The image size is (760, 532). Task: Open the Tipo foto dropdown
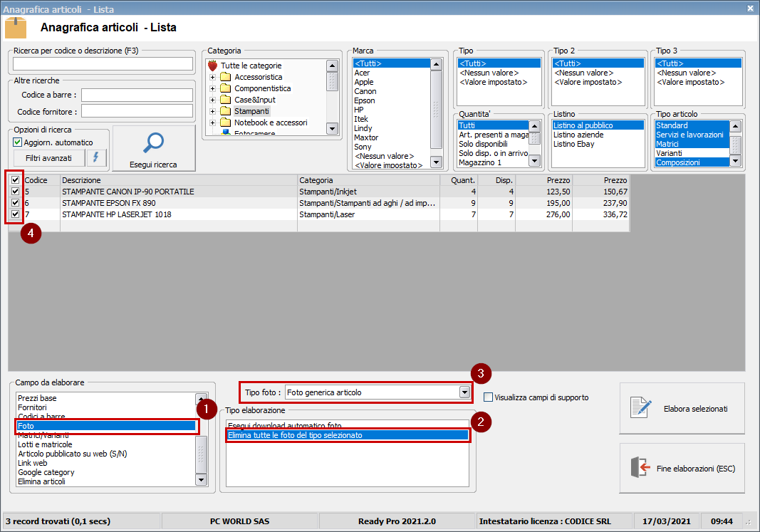[464, 392]
